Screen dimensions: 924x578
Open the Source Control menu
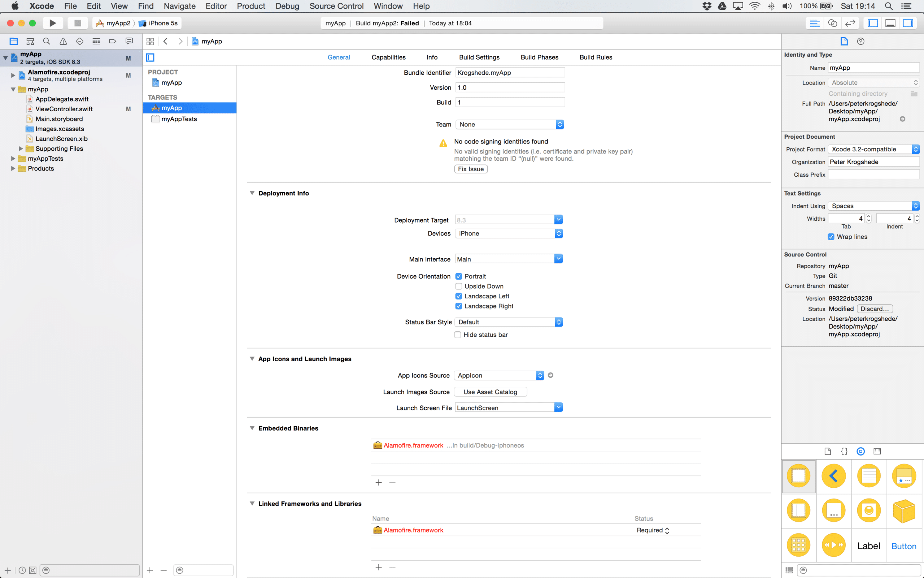coord(336,6)
